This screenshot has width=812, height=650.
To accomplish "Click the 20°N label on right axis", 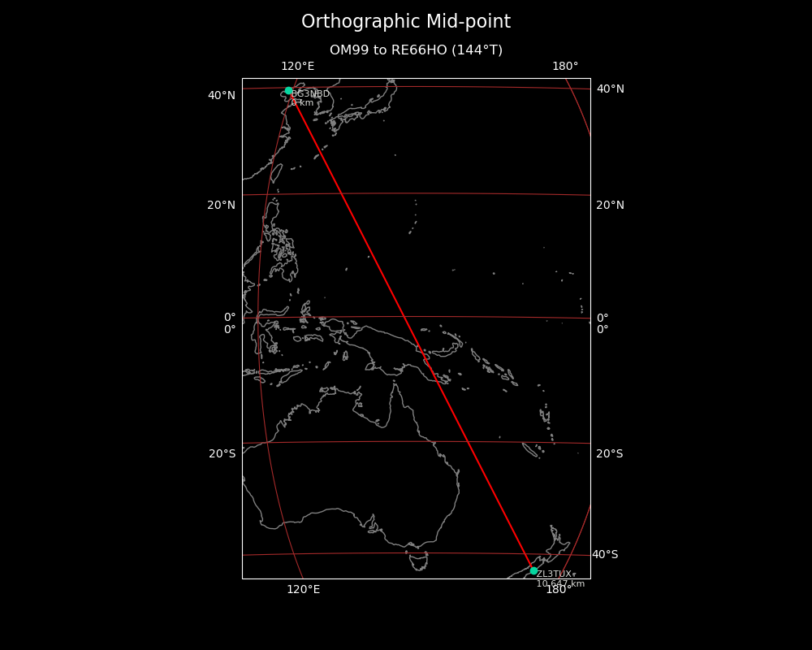I will 610,205.
